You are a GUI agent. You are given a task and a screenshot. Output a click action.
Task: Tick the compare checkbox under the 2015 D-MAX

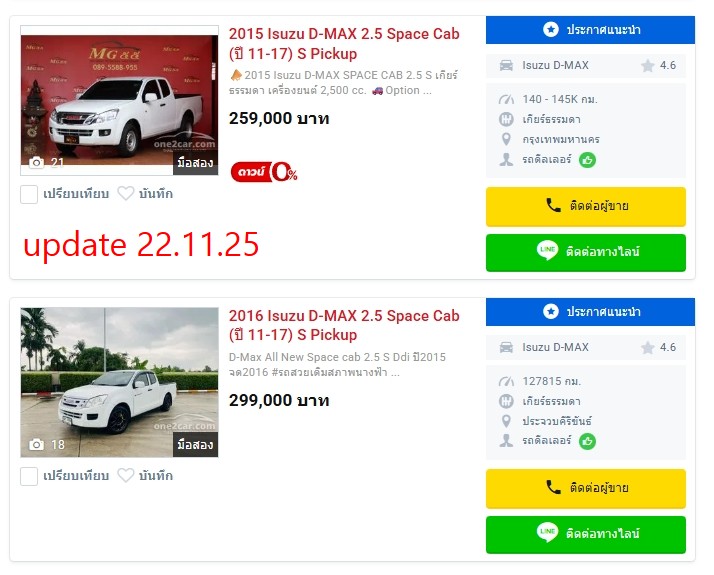(29, 194)
